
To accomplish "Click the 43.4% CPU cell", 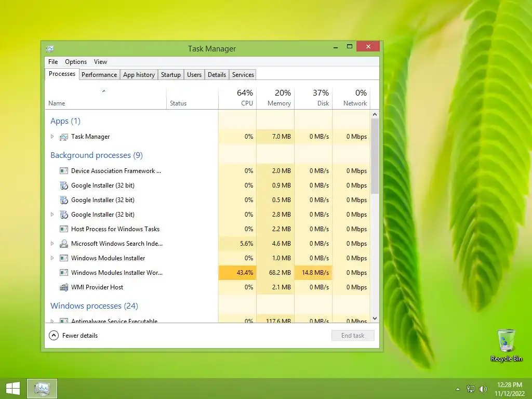I will pyautogui.click(x=237, y=272).
